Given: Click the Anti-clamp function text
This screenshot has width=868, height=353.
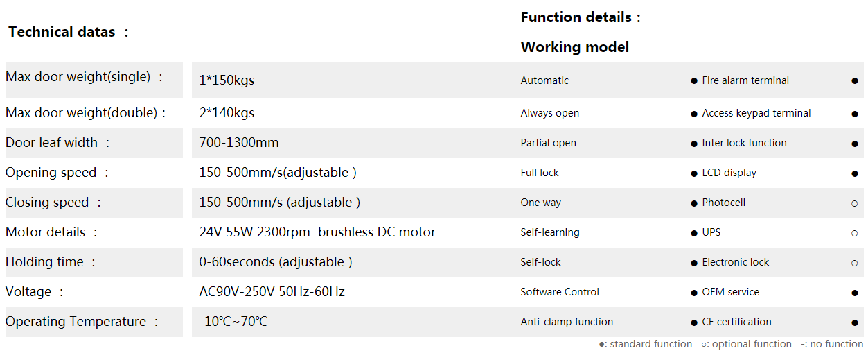Looking at the screenshot, I should click(567, 322).
